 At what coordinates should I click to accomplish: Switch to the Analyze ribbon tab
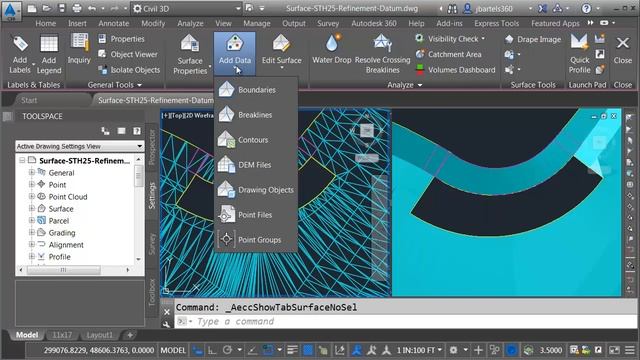click(x=190, y=23)
